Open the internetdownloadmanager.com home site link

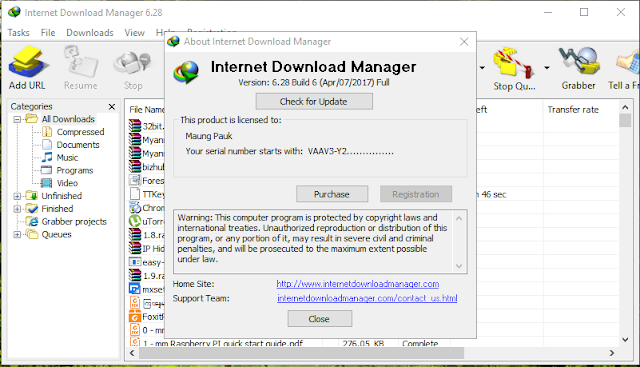coord(358,284)
